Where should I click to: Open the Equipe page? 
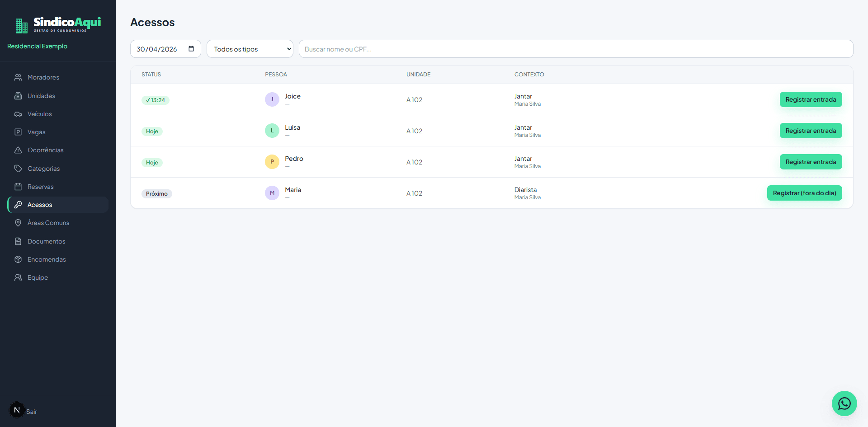[x=58, y=277]
